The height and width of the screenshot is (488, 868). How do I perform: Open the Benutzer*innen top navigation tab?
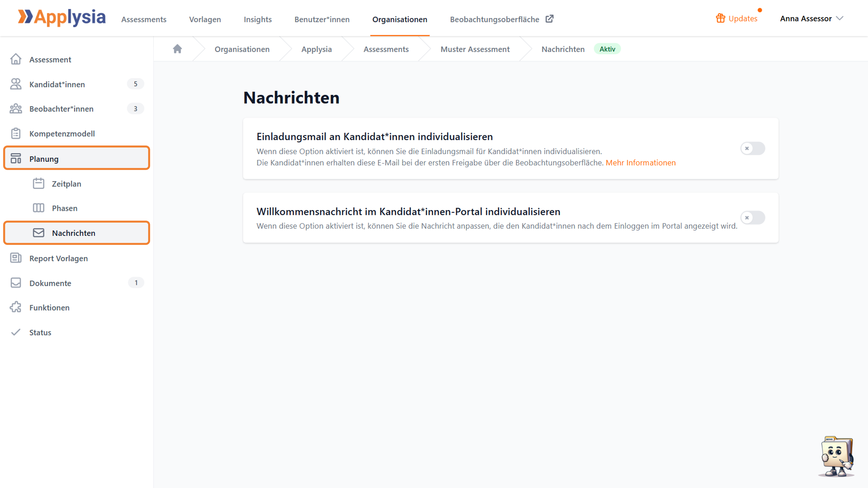coord(322,20)
